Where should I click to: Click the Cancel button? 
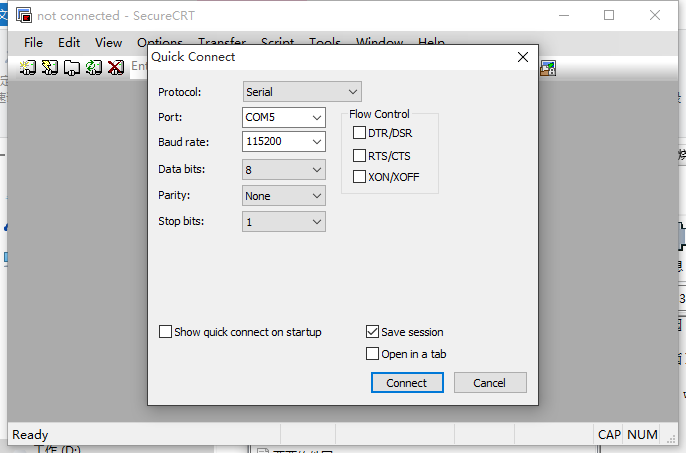[x=490, y=383]
